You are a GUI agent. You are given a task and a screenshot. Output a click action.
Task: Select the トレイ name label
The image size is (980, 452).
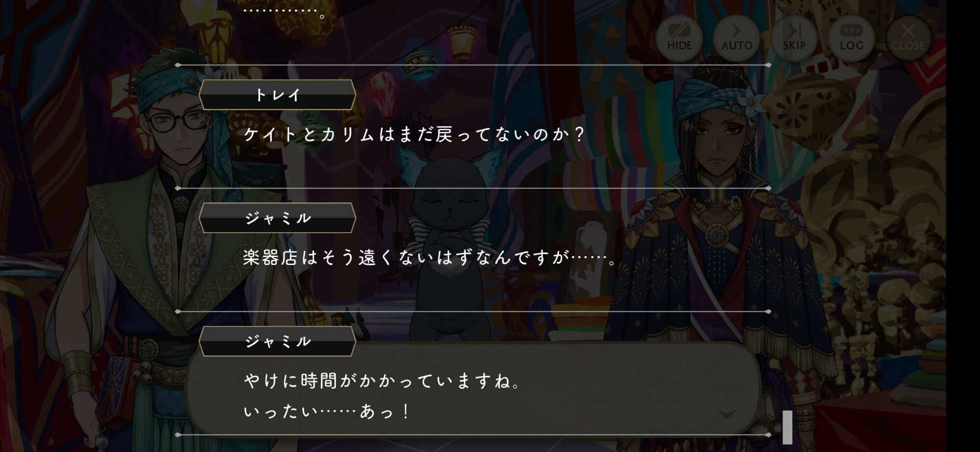click(x=277, y=95)
